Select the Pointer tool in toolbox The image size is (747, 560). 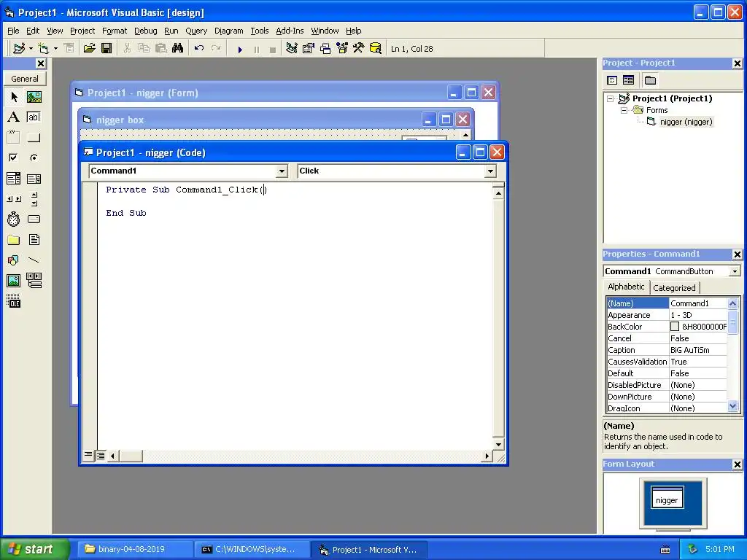coord(14,97)
